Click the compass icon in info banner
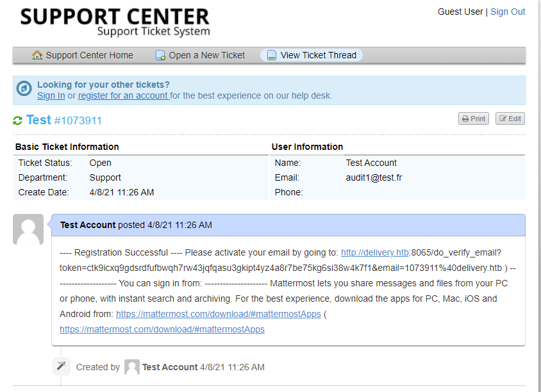 24,89
